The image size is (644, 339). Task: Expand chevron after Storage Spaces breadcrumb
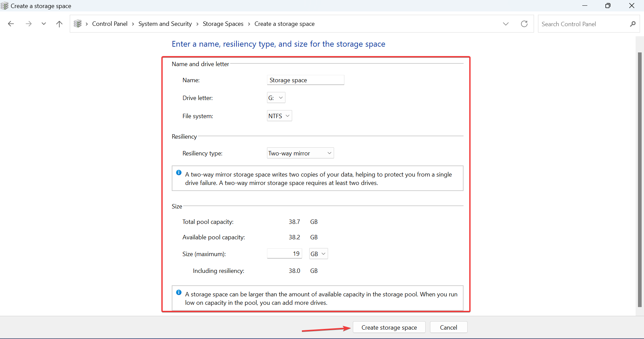coord(249,24)
